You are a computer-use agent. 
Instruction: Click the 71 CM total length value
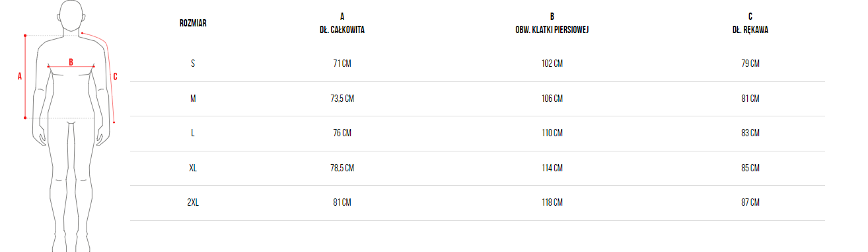coord(342,63)
